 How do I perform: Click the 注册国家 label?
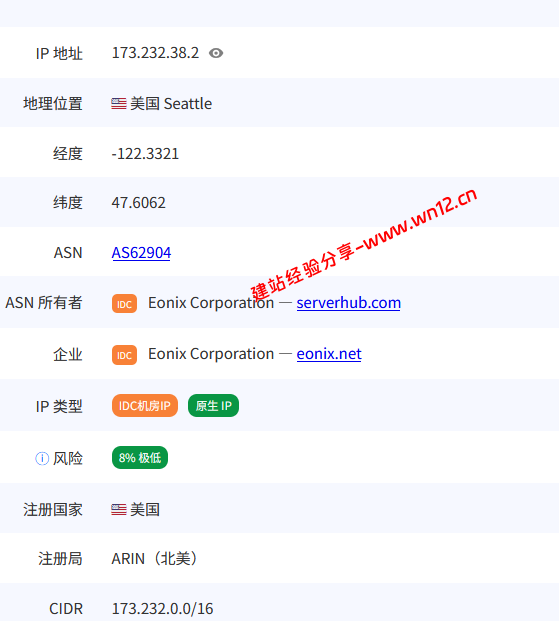pyautogui.click(x=53, y=509)
